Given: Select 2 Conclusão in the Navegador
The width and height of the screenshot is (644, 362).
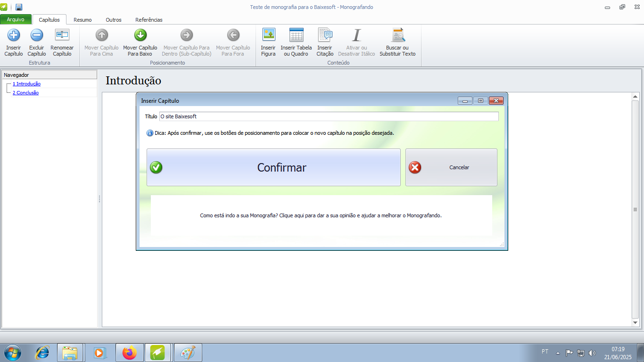Looking at the screenshot, I should [x=25, y=92].
